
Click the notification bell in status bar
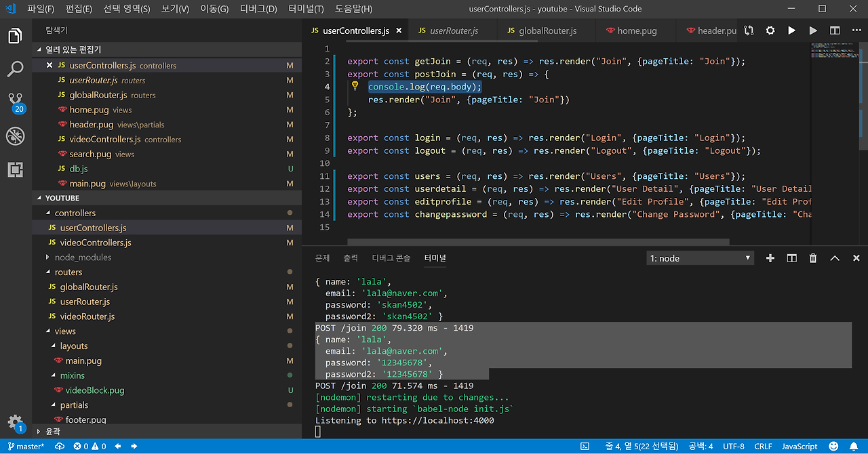[x=852, y=447]
